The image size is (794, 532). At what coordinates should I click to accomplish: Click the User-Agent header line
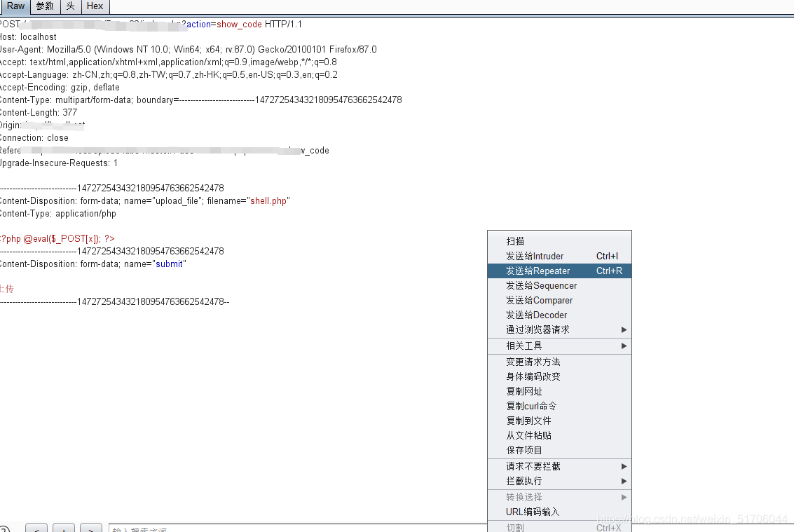[x=189, y=50]
